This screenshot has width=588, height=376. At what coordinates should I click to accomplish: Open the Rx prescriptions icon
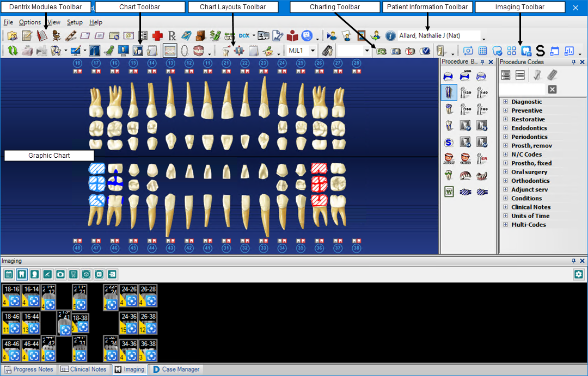pos(172,36)
